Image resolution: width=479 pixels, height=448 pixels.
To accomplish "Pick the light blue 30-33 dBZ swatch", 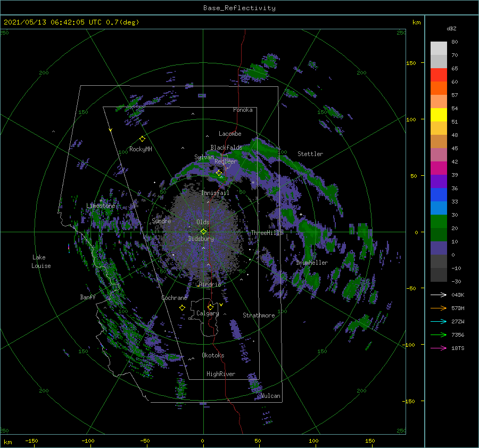I will tap(439, 208).
